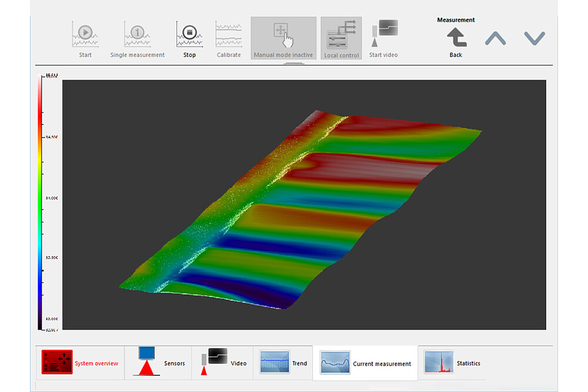This screenshot has height=392, width=588.
Task: Expand the Measurement section via Back arrow
Action: coord(456,36)
